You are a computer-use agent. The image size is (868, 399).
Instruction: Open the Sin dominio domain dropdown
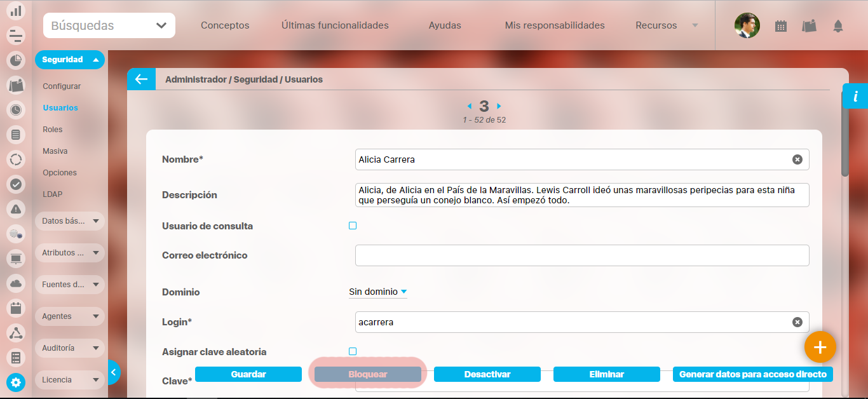pos(377,292)
